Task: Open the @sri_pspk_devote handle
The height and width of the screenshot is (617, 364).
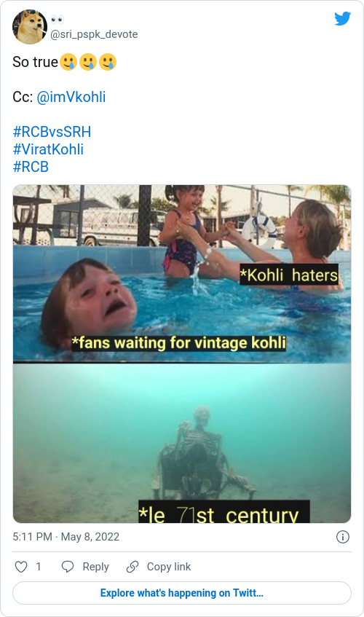Action: (x=94, y=34)
